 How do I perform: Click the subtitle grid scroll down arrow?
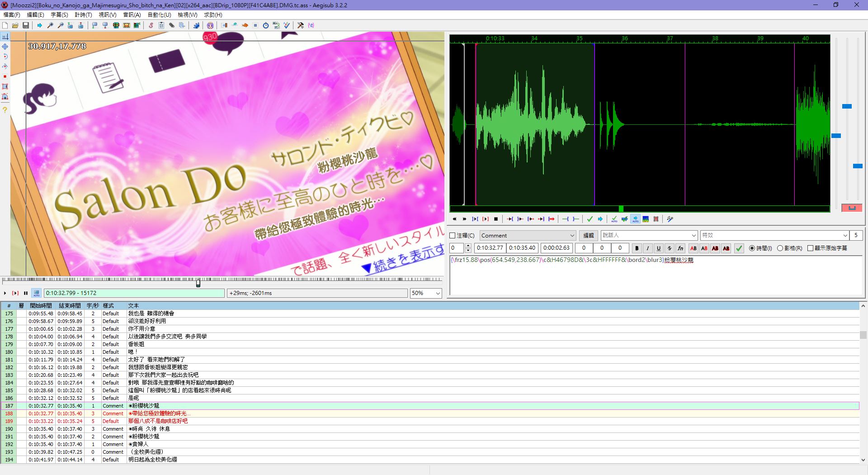tap(863, 460)
